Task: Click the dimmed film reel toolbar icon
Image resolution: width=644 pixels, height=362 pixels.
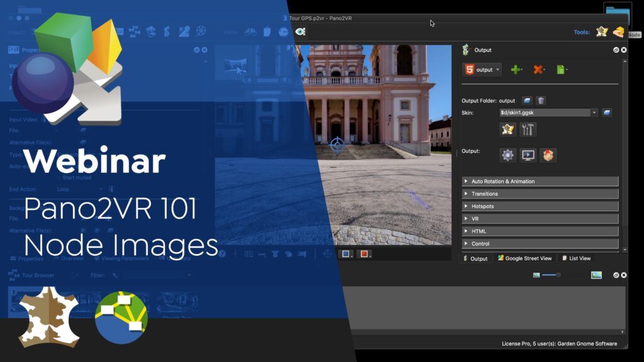Action: (x=201, y=31)
